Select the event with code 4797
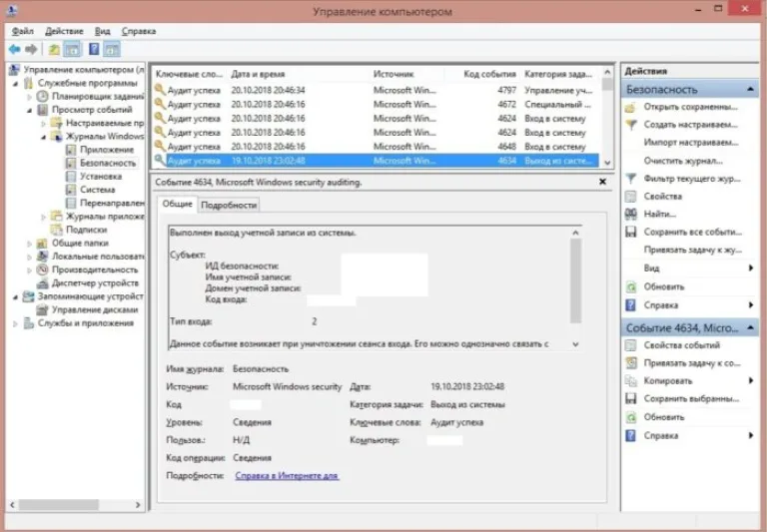The width and height of the screenshot is (767, 532). (x=375, y=91)
